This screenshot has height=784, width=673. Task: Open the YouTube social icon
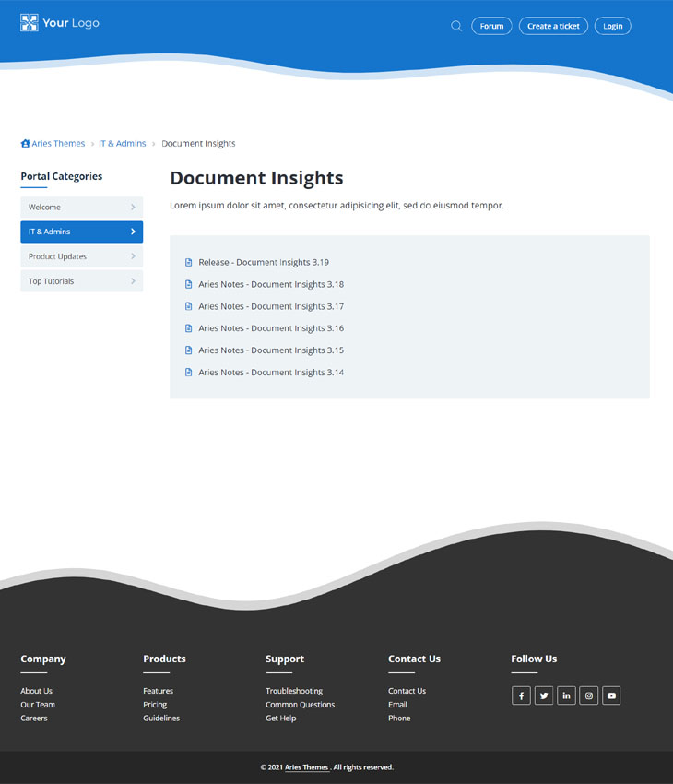tap(611, 695)
